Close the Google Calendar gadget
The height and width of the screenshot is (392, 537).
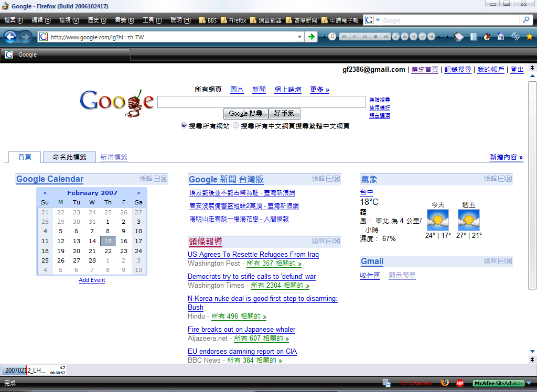click(x=164, y=179)
